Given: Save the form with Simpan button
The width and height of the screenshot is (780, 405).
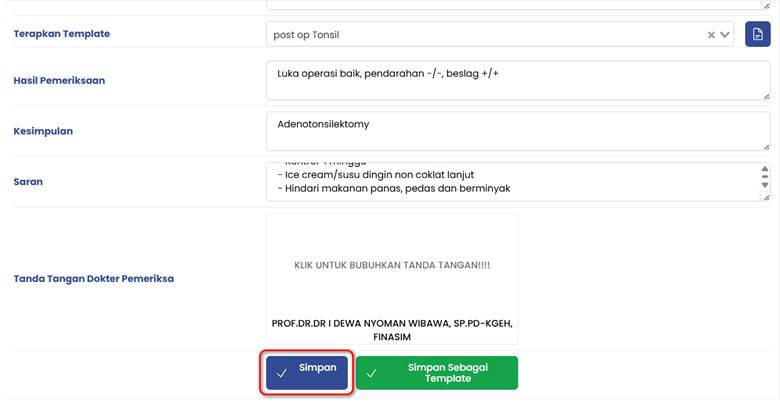Looking at the screenshot, I should tap(307, 373).
